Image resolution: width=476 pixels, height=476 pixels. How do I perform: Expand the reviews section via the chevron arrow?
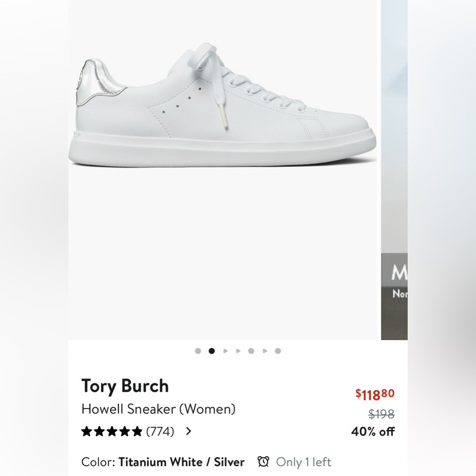coord(188,431)
